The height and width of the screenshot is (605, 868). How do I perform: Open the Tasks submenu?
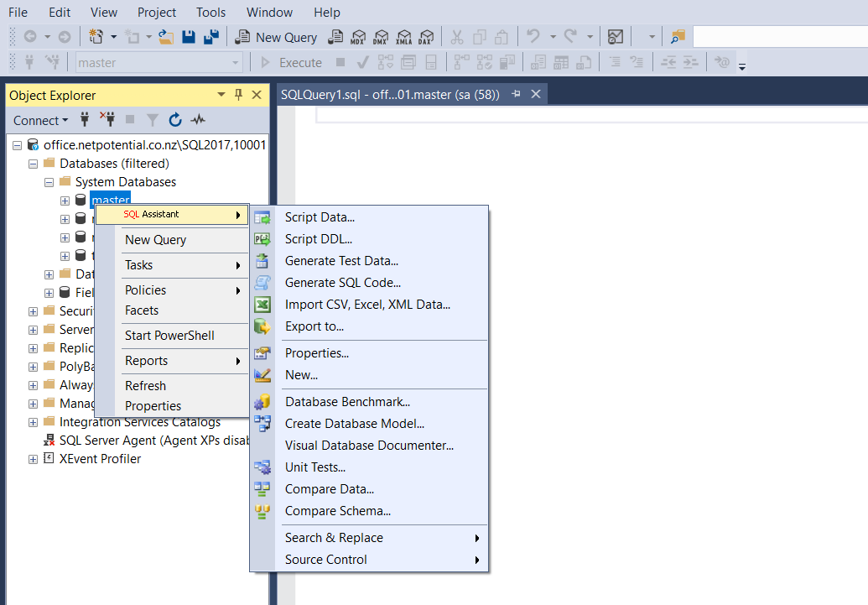coord(172,265)
